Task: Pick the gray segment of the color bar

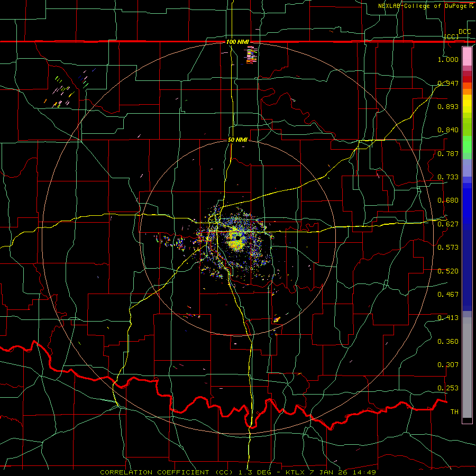Action: point(467,368)
